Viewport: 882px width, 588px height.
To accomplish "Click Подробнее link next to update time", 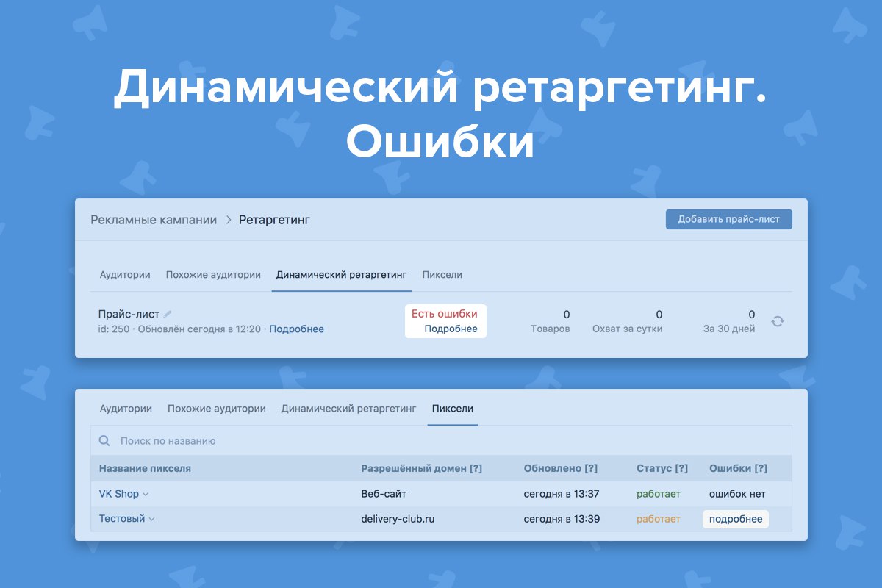I will 296,329.
